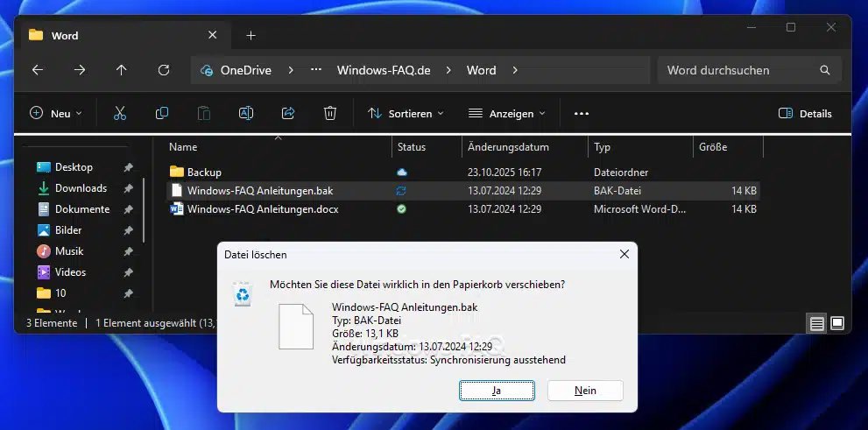Add a new Explorer tab
This screenshot has width=868, height=430.
251,35
